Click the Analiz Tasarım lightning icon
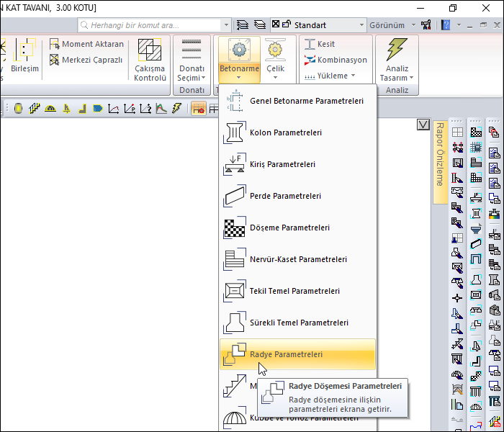Image resolution: width=504 pixels, height=432 pixels. pos(397,50)
